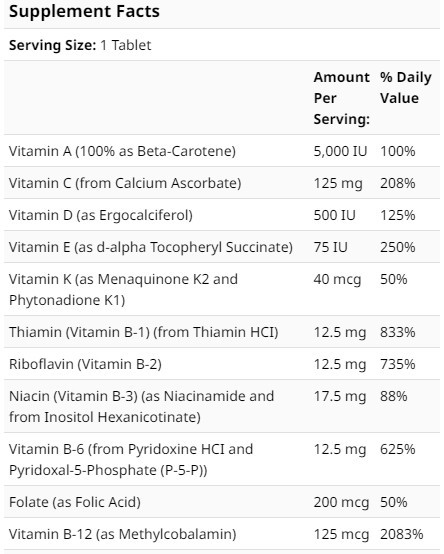Click the 250% daily value cell
Viewport: 444px width, 554px height.
click(x=398, y=247)
